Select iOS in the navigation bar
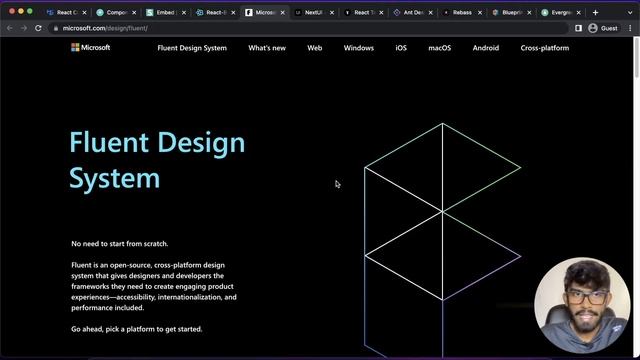The image size is (640, 360). point(401,48)
